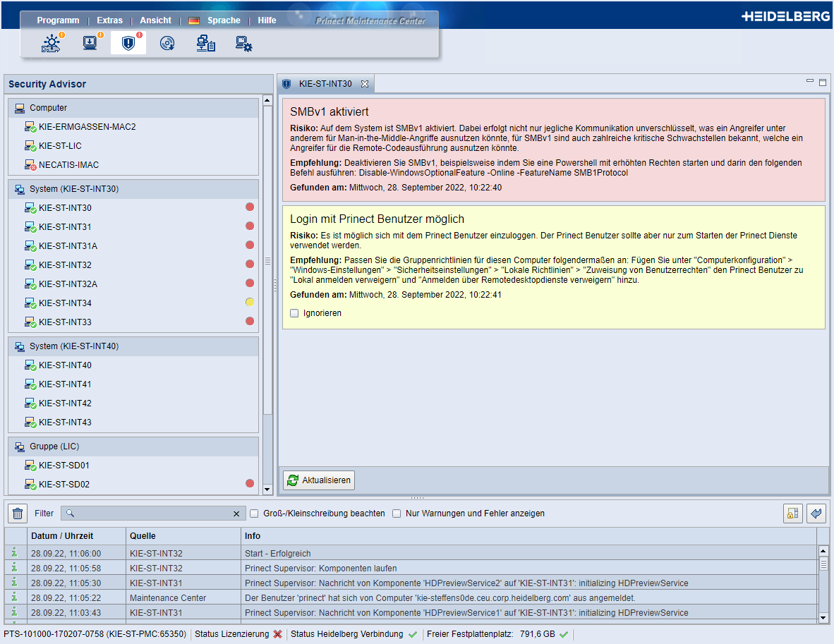834x644 pixels.
Task: Select KIE-ERMGASSEN-MAC2 in the tree
Action: click(x=87, y=126)
